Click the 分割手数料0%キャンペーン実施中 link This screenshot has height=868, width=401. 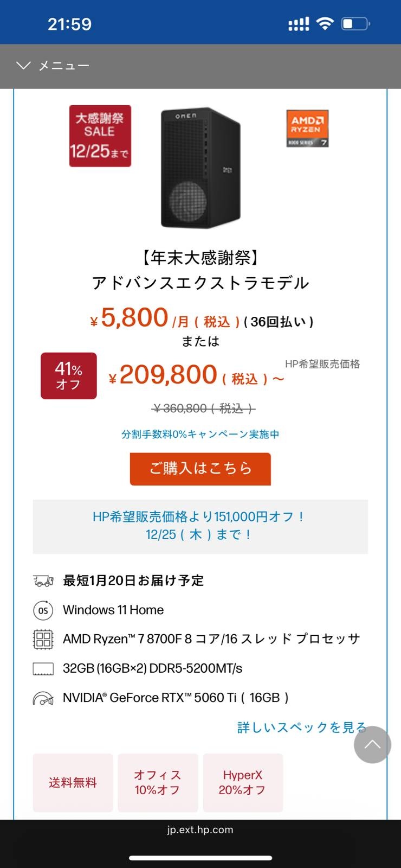coord(200,434)
